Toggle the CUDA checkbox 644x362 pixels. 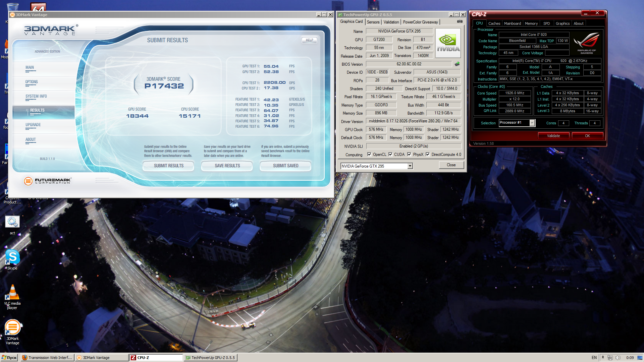coord(390,155)
